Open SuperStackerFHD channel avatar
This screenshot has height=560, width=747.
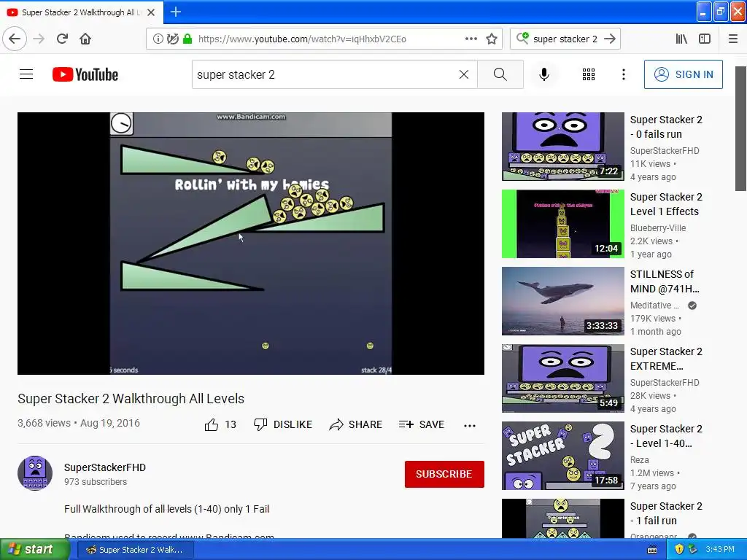point(35,472)
